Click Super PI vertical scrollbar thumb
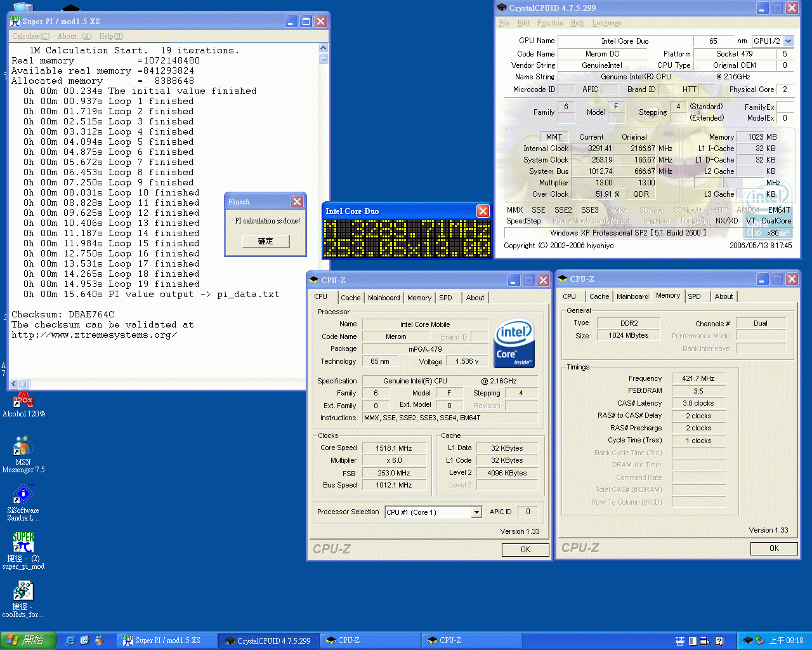Image resolution: width=812 pixels, height=650 pixels. click(324, 59)
